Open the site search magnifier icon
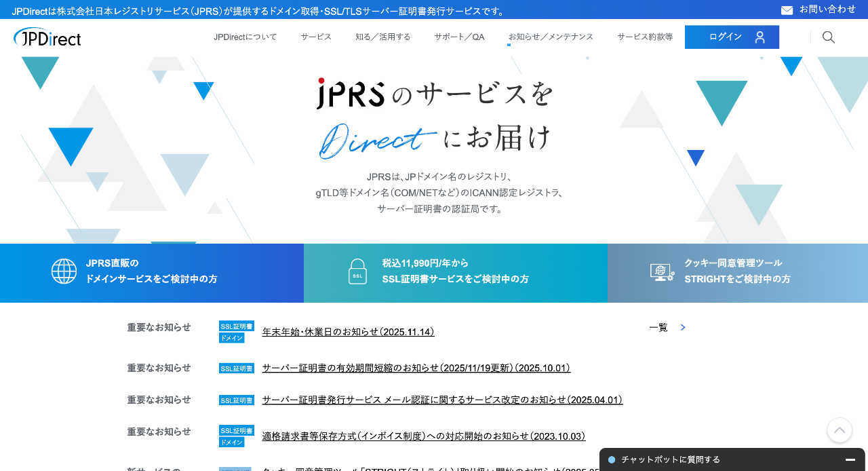Screen dimensions: 868x471 (828, 37)
